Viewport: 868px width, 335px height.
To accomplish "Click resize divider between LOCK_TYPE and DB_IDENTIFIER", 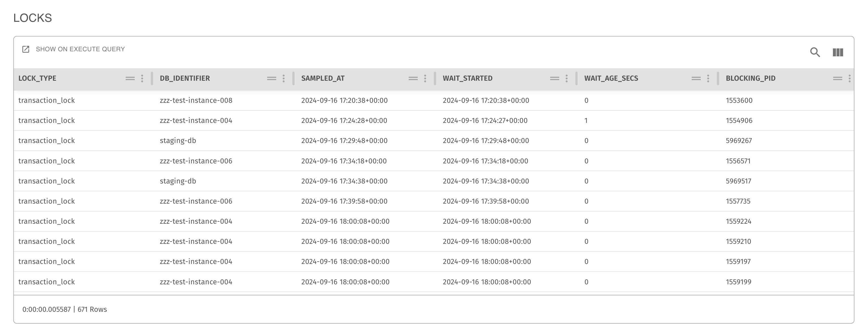I will pyautogui.click(x=152, y=78).
